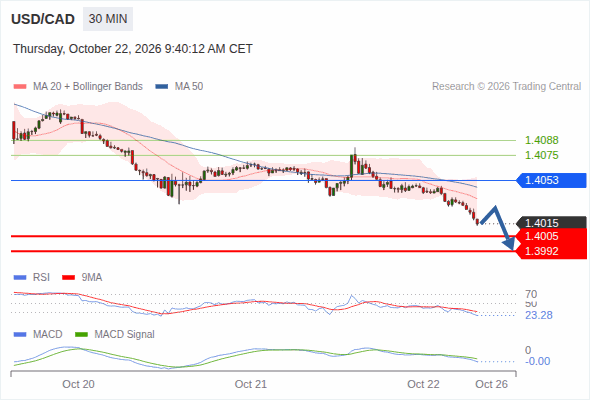
Task: Click the Oct 20 date axis label
Action: click(78, 384)
